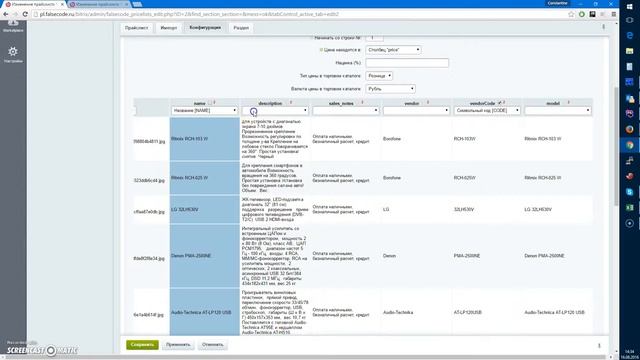
Task: Click the help mark beside the vendor column
Action: click(x=428, y=102)
